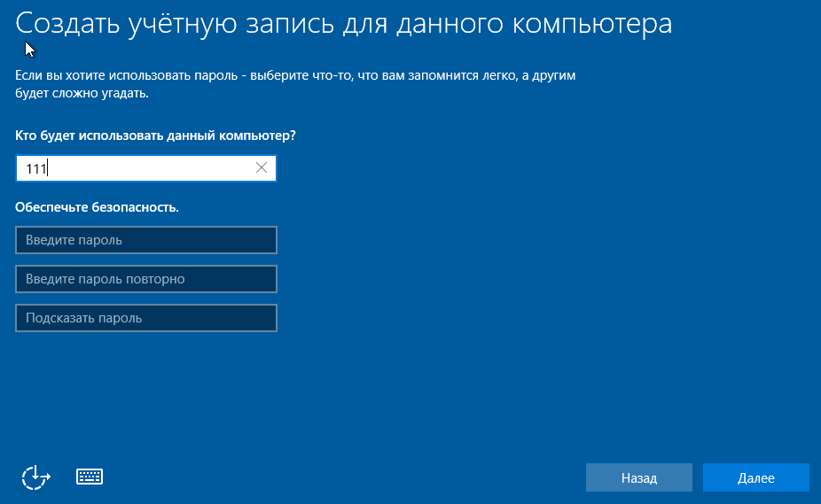Clear the username field with X
Viewport: 821px width, 504px height.
coord(262,167)
